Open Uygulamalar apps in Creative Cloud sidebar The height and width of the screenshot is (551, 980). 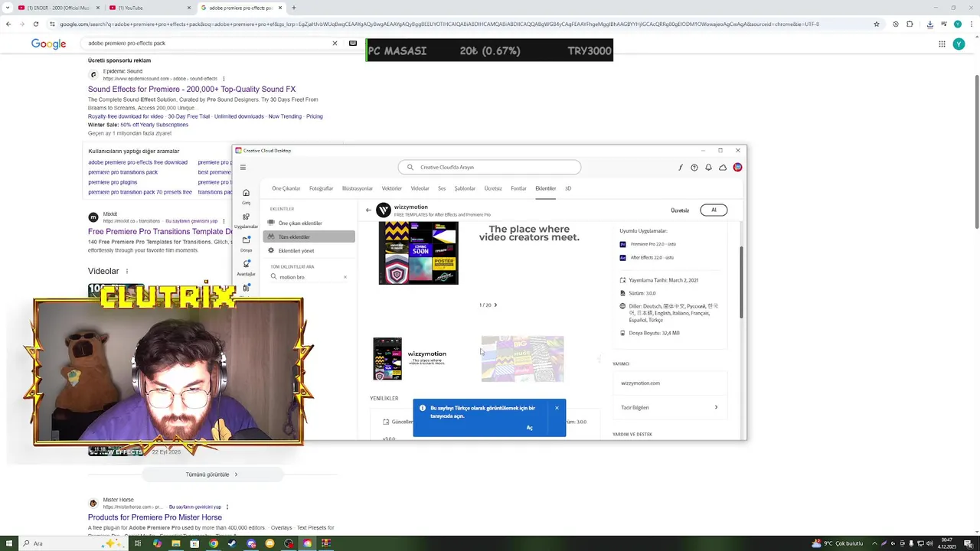[x=246, y=220]
